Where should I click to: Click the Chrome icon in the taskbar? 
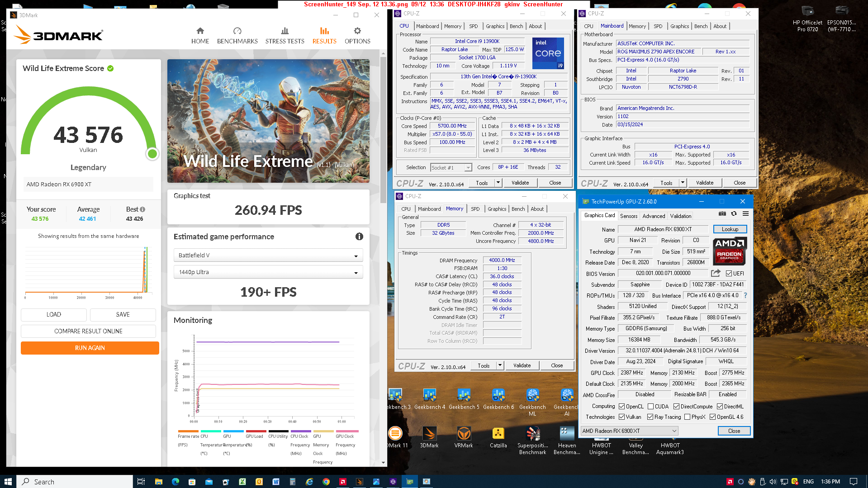[326, 482]
